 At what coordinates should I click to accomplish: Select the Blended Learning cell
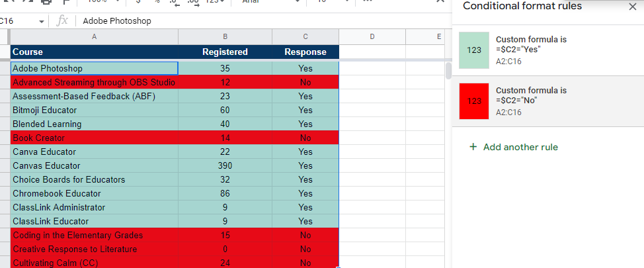click(94, 124)
